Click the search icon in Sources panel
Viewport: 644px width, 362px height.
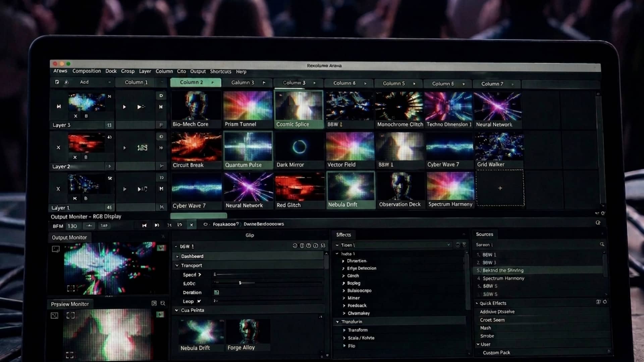(x=602, y=244)
